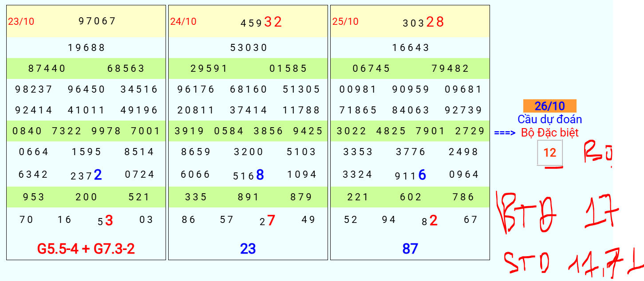
Task: Click third prize number 37414
Action: (x=249, y=110)
